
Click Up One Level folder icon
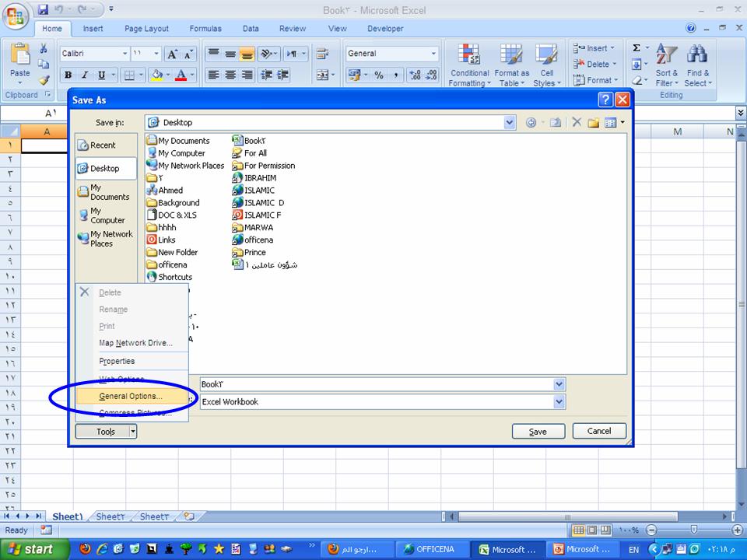(556, 123)
